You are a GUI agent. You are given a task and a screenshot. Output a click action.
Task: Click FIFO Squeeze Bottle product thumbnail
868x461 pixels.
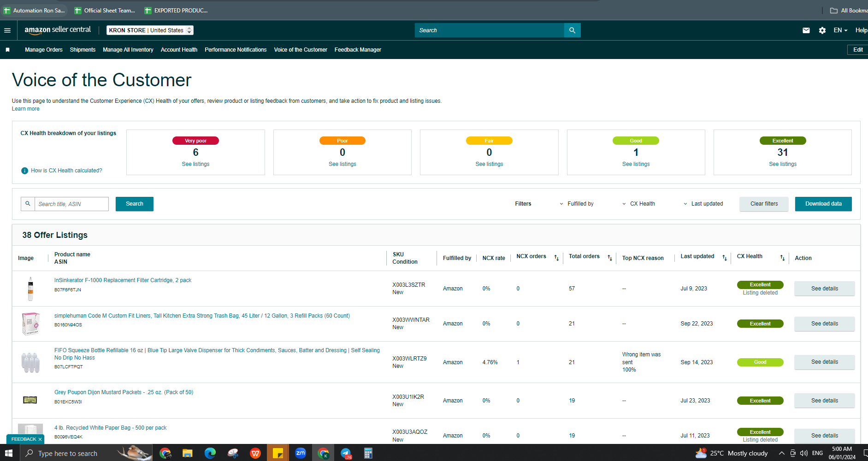[30, 362]
